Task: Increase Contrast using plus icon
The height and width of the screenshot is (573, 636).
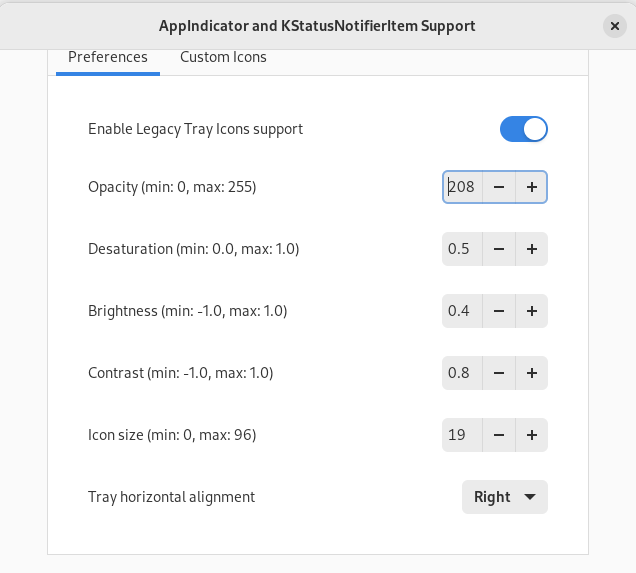Action: [x=531, y=373]
